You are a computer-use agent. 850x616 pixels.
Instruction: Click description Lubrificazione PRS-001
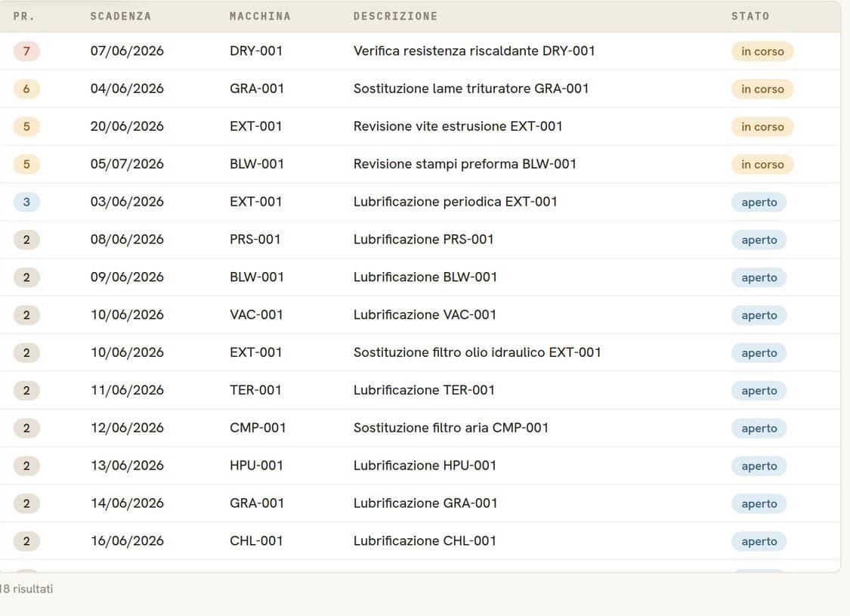pyautogui.click(x=423, y=239)
